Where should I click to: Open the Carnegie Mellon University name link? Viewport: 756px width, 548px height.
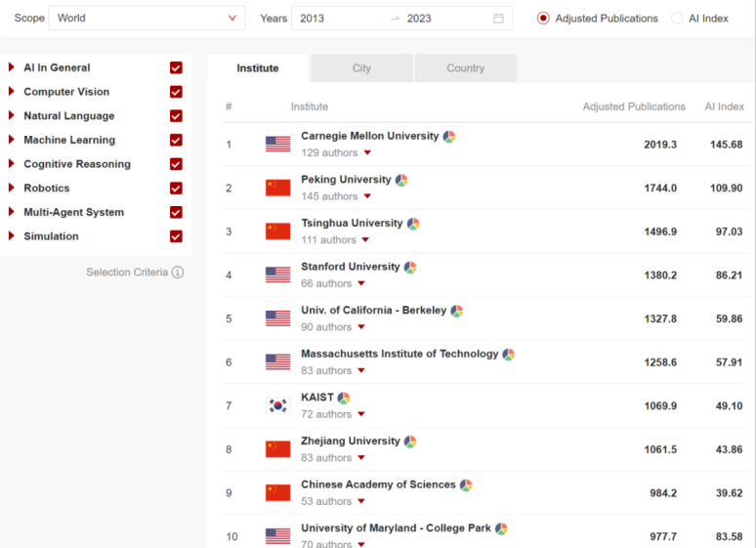click(370, 136)
